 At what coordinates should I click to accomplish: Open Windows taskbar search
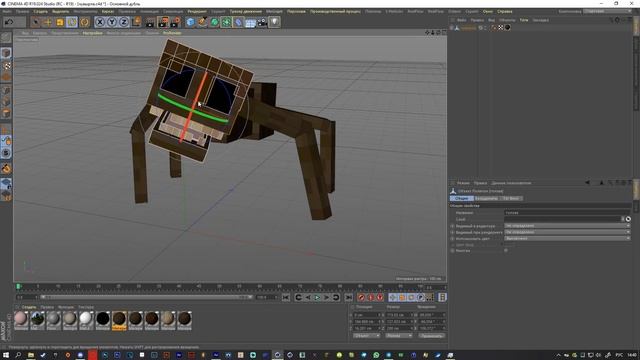[18, 355]
